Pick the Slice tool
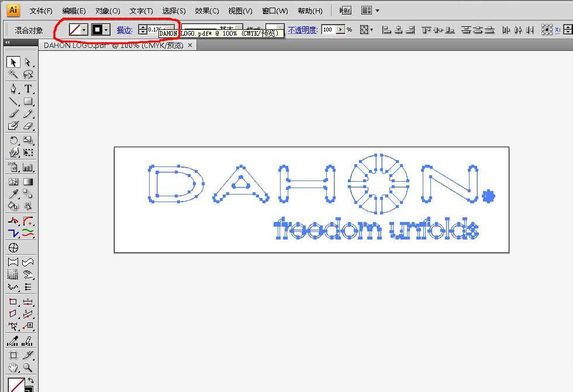Screen dimensions: 573x392 click(28, 355)
